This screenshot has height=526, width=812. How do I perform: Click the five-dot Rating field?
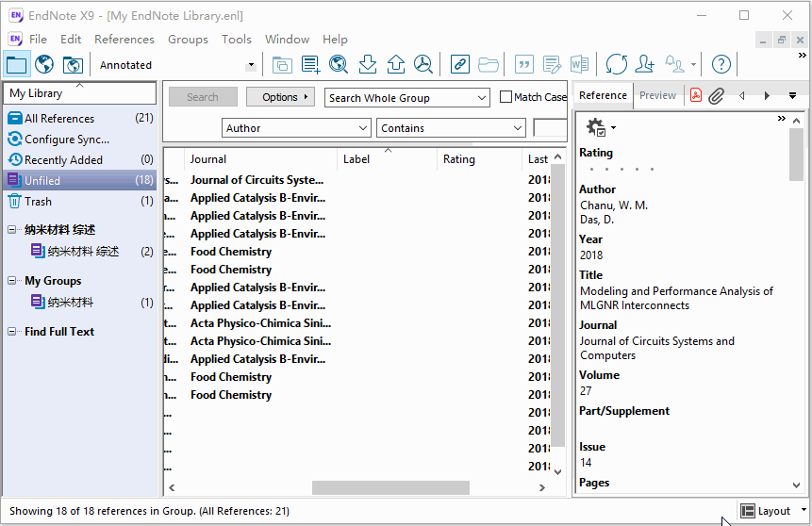pyautogui.click(x=621, y=169)
